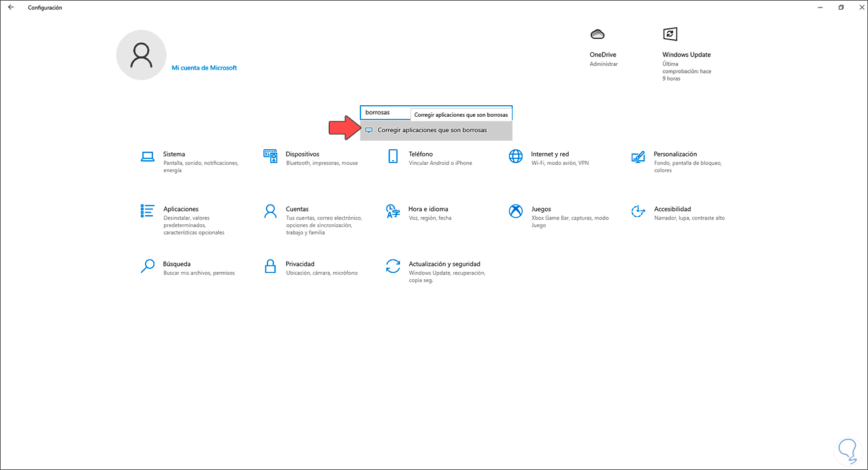
Task: Open the Personalización brush icon
Action: (638, 156)
